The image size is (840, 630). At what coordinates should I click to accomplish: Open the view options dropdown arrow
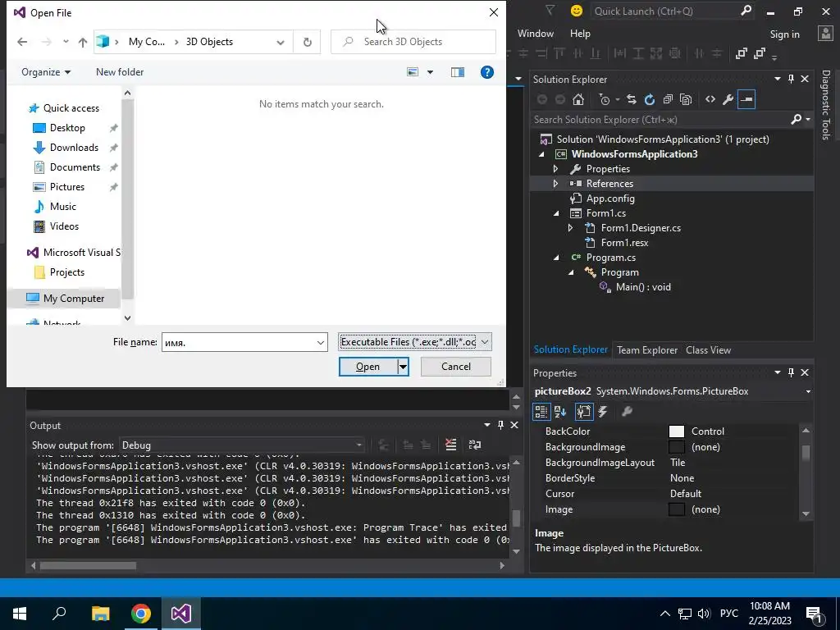point(430,72)
